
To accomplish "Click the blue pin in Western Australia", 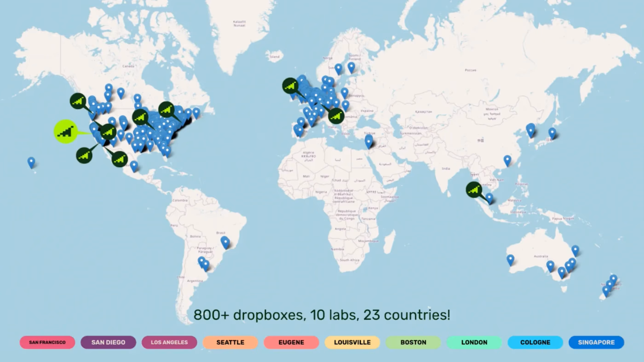I will tap(510, 259).
